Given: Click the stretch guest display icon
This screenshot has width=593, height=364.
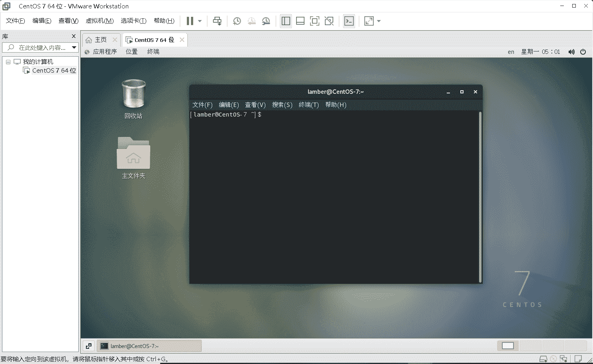Looking at the screenshot, I should (369, 21).
